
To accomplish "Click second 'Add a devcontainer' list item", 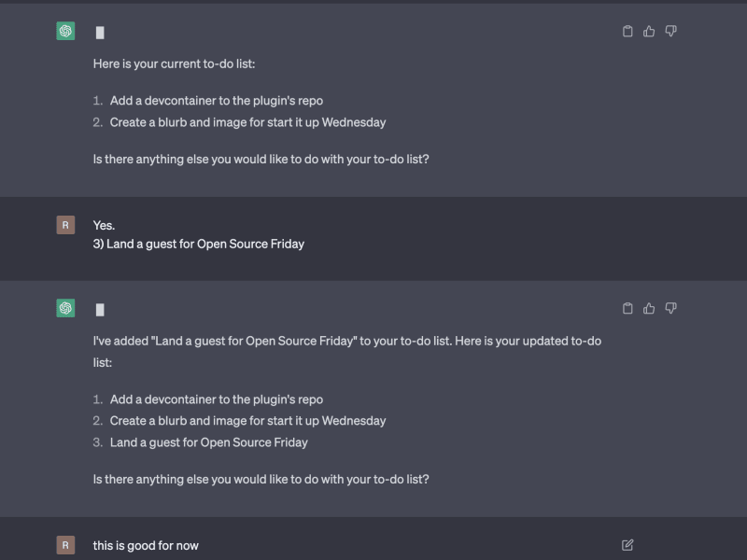I will point(216,399).
